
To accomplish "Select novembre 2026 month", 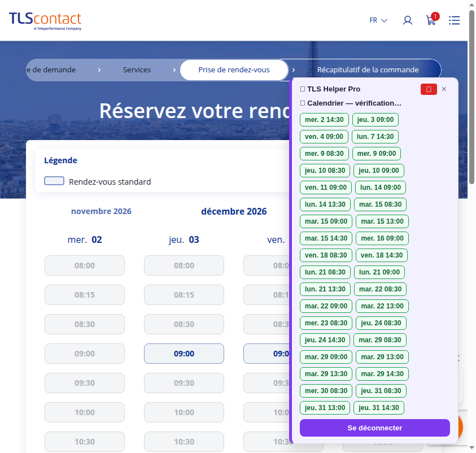I will pos(101,211).
